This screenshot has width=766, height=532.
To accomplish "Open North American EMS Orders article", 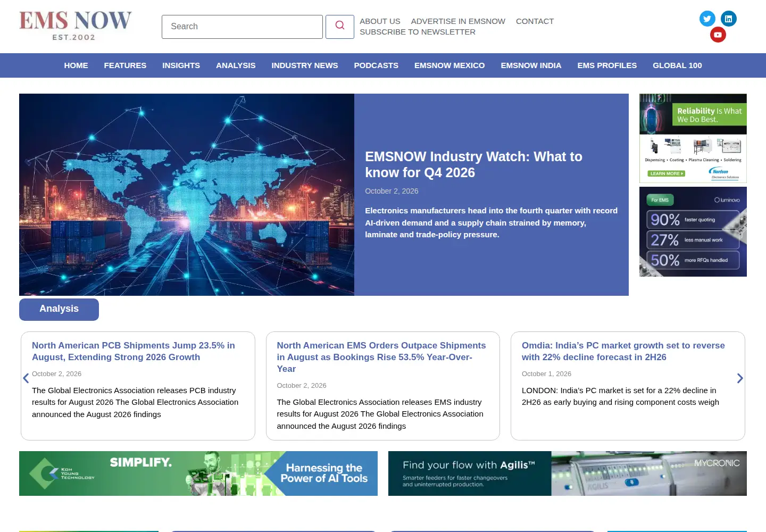I will coord(381,357).
